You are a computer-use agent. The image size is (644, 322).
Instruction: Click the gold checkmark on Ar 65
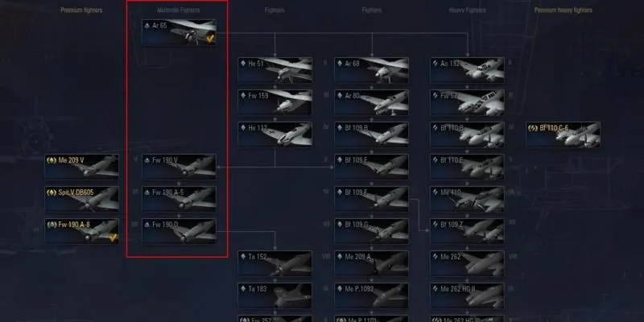(x=210, y=39)
